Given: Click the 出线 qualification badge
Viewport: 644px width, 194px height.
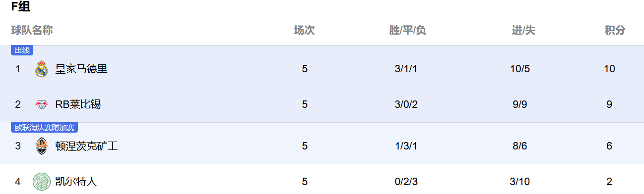Looking at the screenshot, I should pos(22,50).
